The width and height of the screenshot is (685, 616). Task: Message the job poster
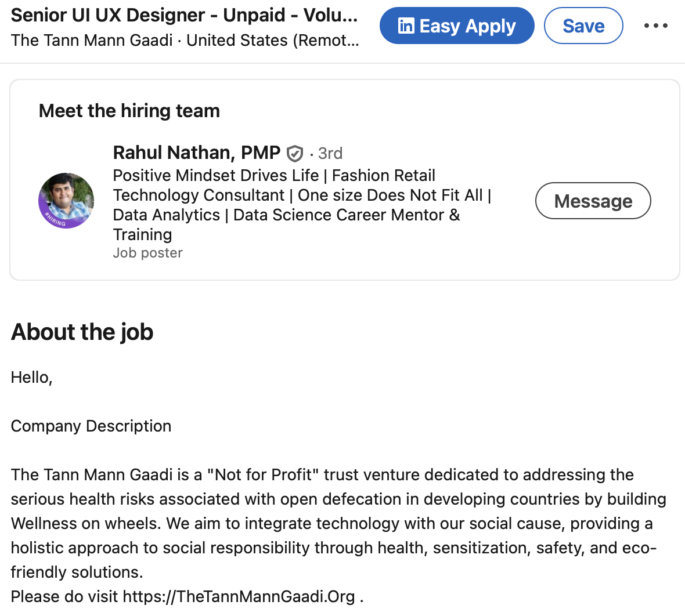click(593, 201)
